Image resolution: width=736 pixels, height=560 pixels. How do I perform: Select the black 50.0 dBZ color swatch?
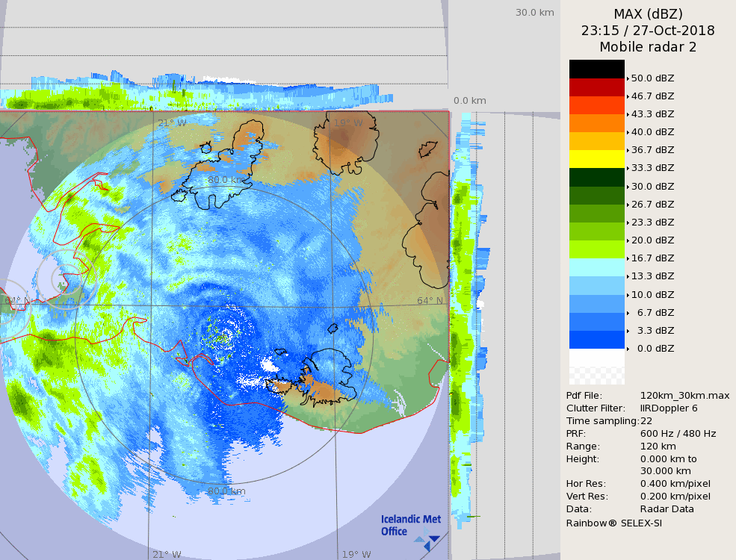pyautogui.click(x=596, y=69)
